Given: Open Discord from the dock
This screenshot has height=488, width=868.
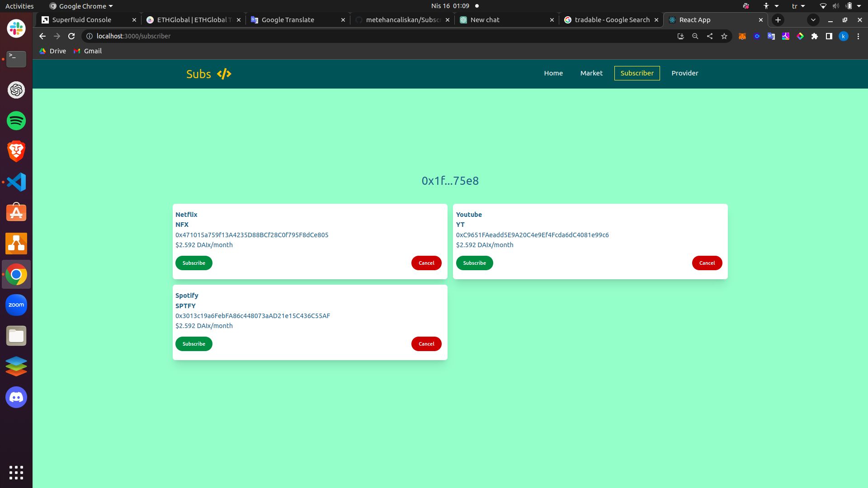Looking at the screenshot, I should [16, 397].
